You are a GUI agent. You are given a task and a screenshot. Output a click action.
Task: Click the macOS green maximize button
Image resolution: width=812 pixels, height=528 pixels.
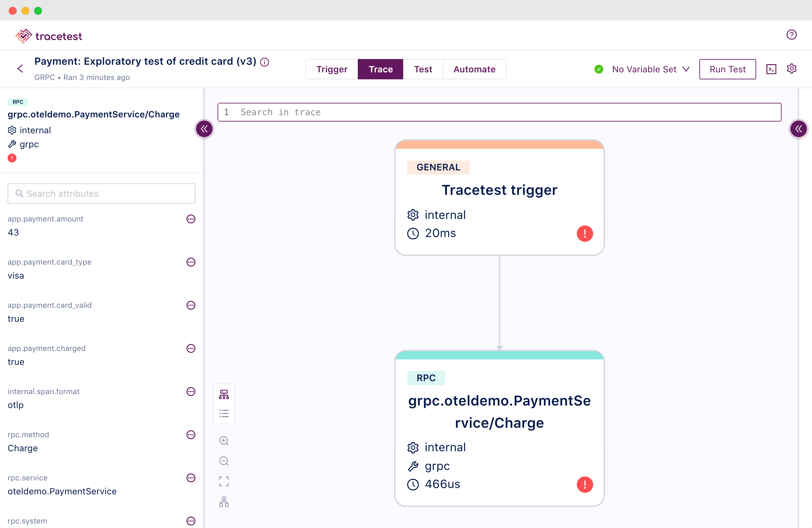pos(38,10)
